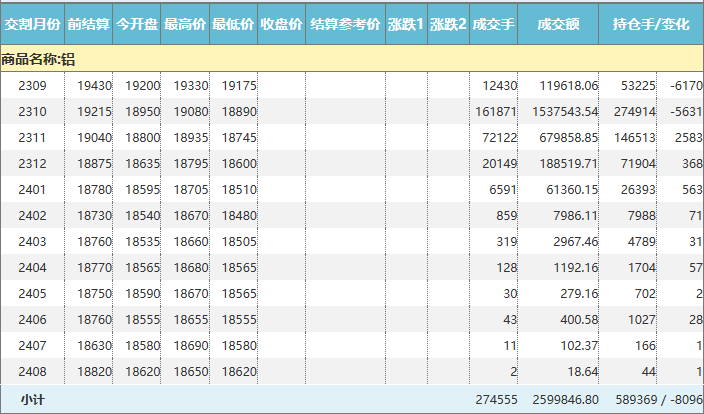704x414 pixels.
Task: Select the 结算参考价 column header
Action: [345, 23]
